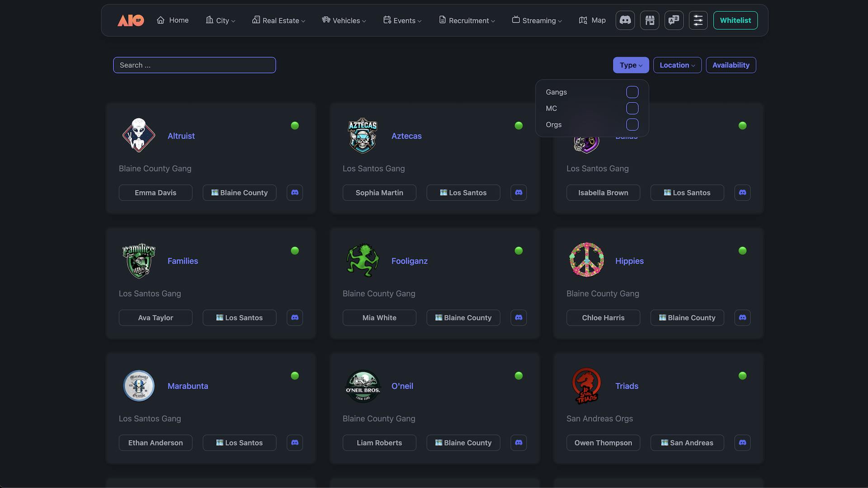Collapse the Type filter dropdown
This screenshot has width=868, height=488.
(631, 65)
